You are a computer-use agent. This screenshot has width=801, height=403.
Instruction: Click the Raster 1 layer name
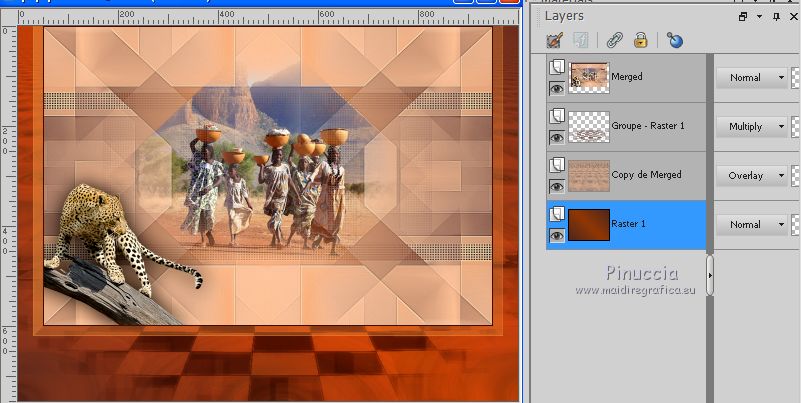point(628,224)
